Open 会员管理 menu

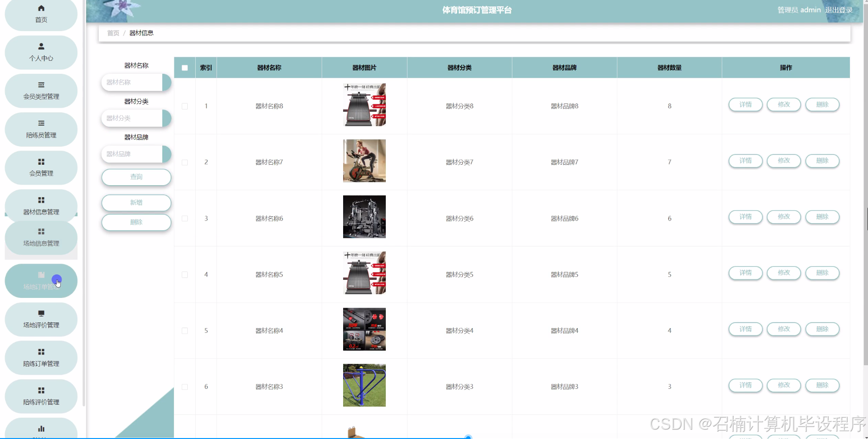click(41, 168)
